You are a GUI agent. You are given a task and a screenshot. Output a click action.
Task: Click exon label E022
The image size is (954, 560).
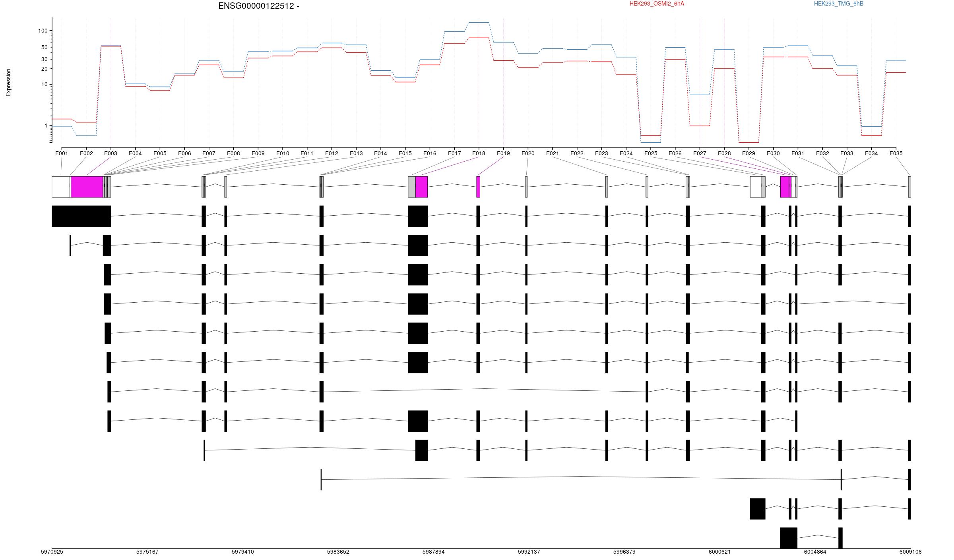577,153
